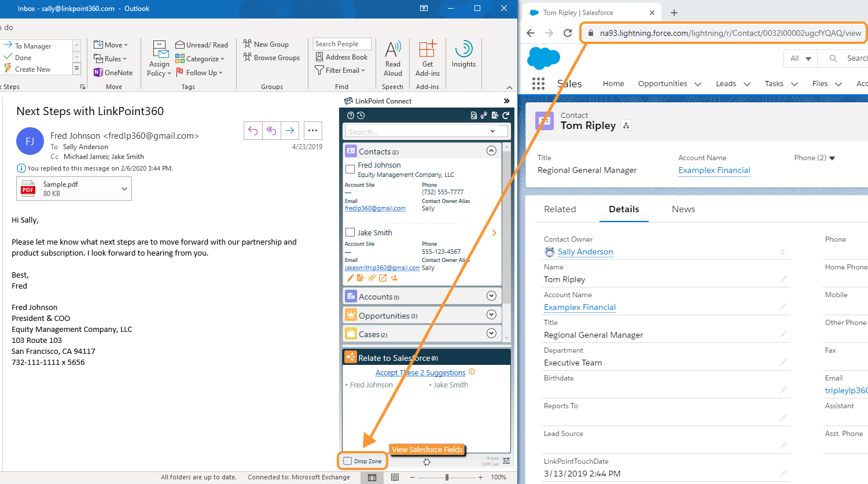This screenshot has width=868, height=484.
Task: Open Jake Smith in Salesforce via external link icon
Action: point(382,278)
